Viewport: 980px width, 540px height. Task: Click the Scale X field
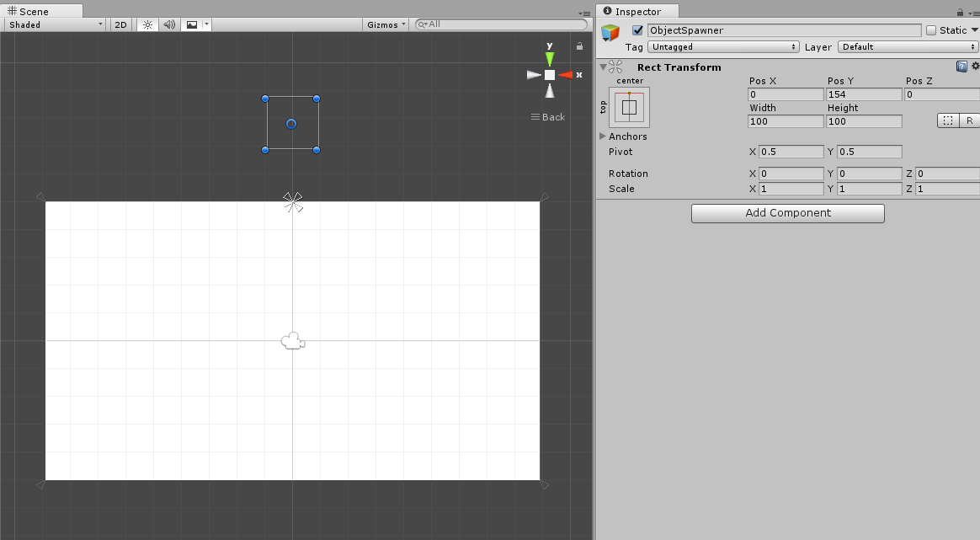(791, 189)
